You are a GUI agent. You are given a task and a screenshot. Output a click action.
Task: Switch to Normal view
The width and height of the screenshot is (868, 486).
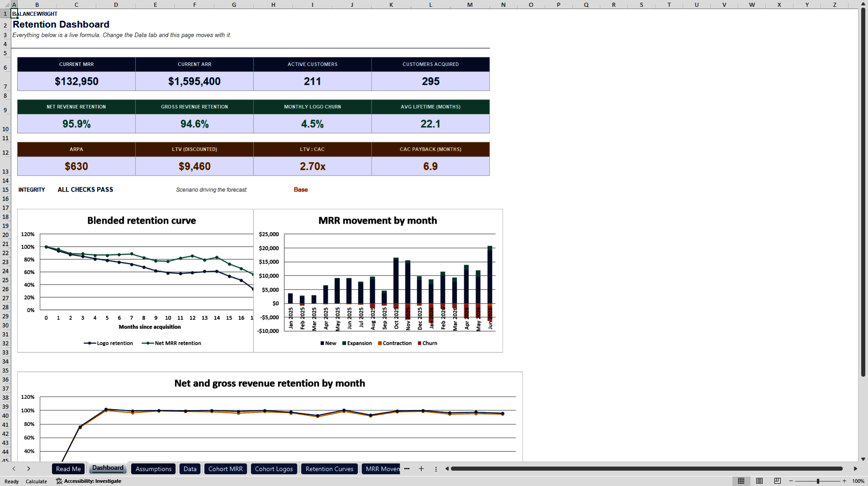[741, 481]
